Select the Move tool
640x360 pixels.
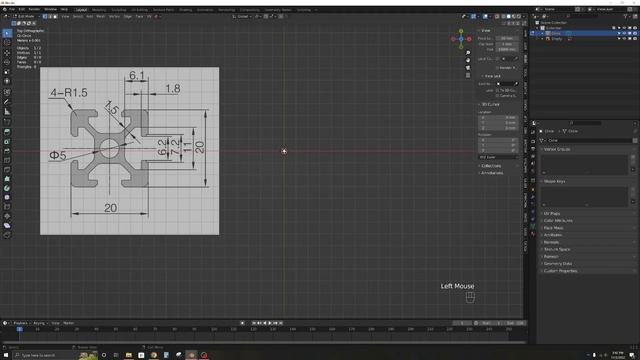(7, 53)
